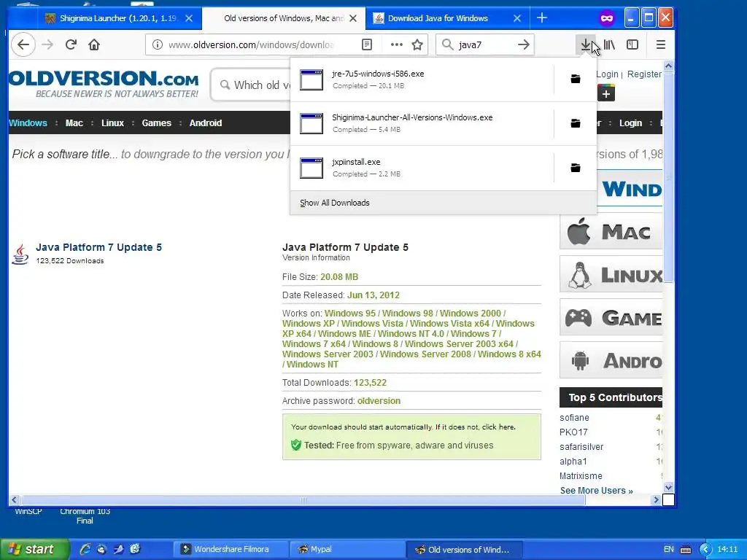
Task: Open the Downloads toolbar button
Action: [586, 44]
